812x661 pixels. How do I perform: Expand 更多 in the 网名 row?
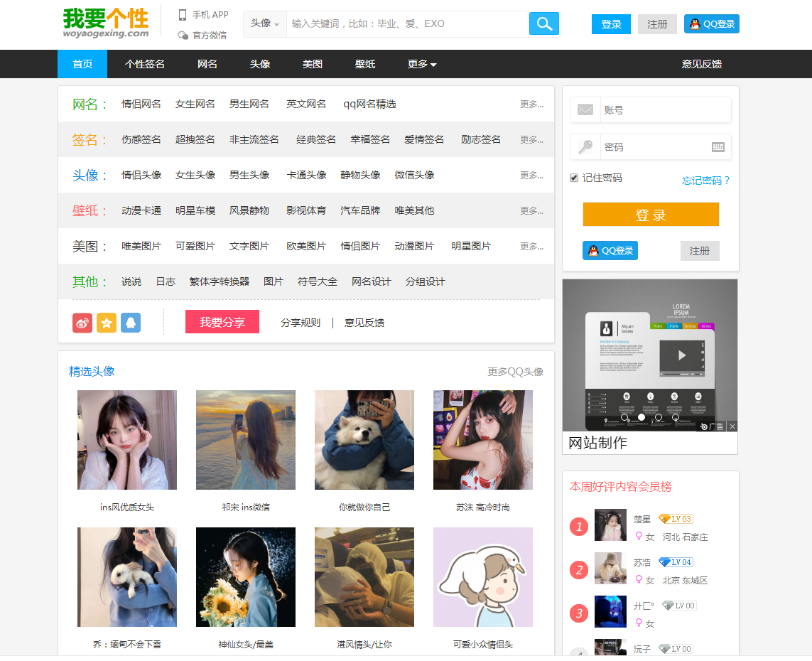[531, 104]
